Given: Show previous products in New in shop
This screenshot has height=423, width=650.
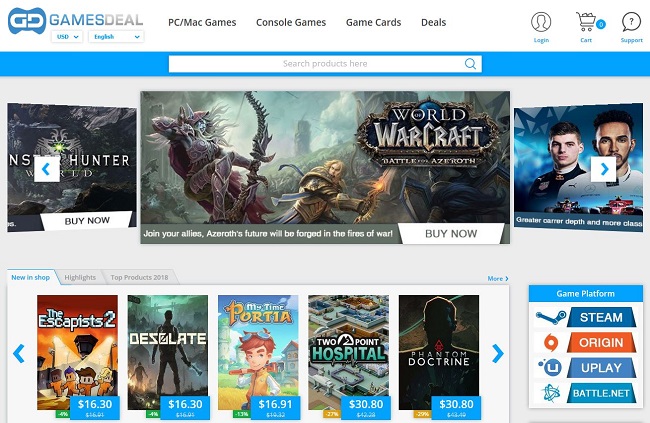Looking at the screenshot, I should [x=19, y=354].
